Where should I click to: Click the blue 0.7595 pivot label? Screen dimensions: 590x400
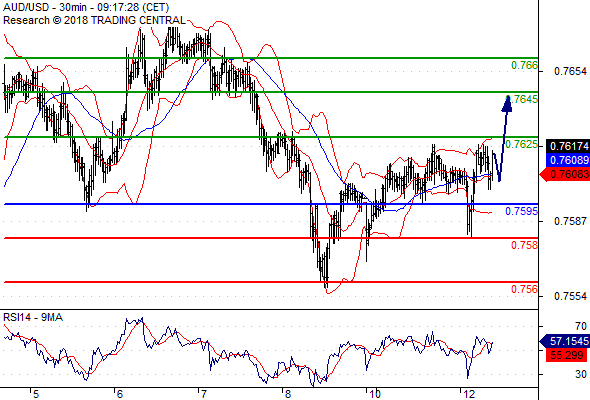pos(522,211)
